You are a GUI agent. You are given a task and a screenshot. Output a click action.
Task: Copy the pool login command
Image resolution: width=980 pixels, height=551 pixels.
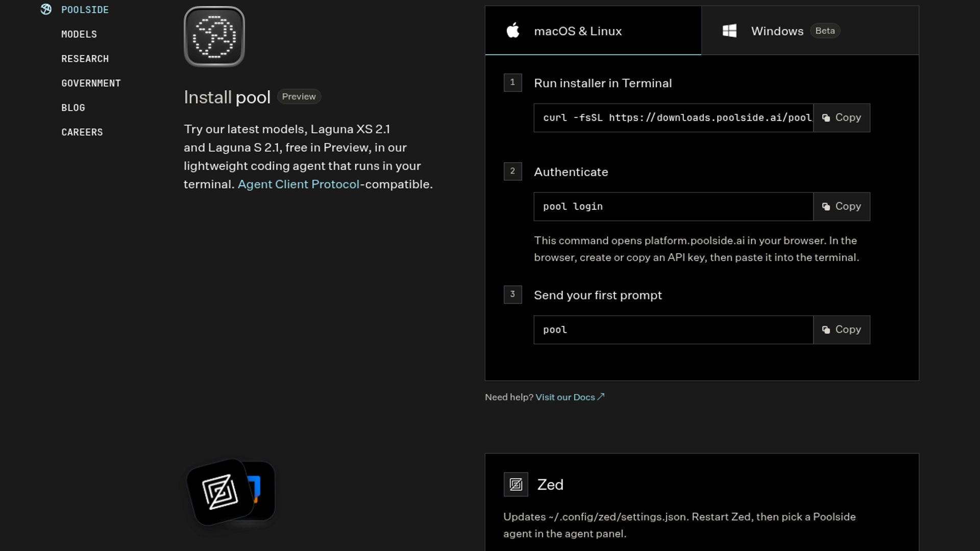(x=841, y=207)
